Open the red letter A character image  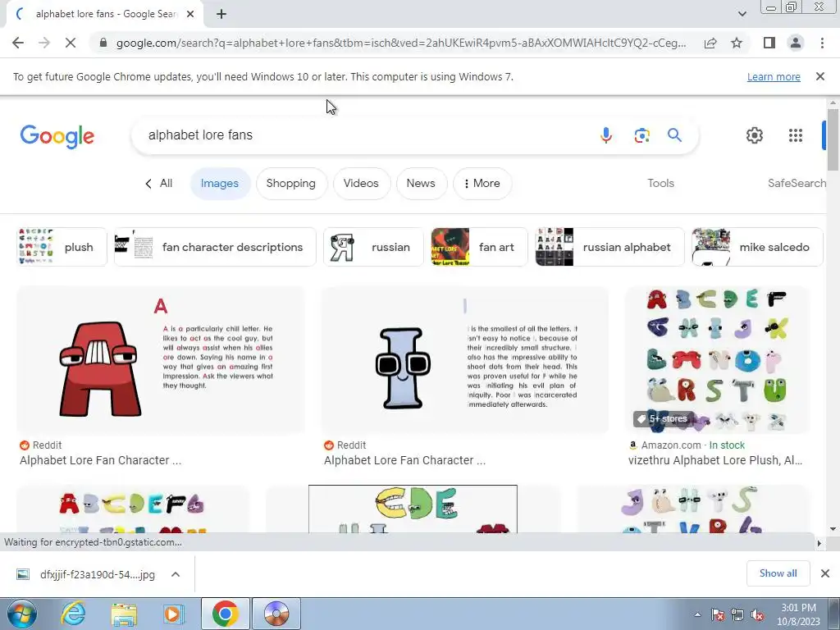161,360
